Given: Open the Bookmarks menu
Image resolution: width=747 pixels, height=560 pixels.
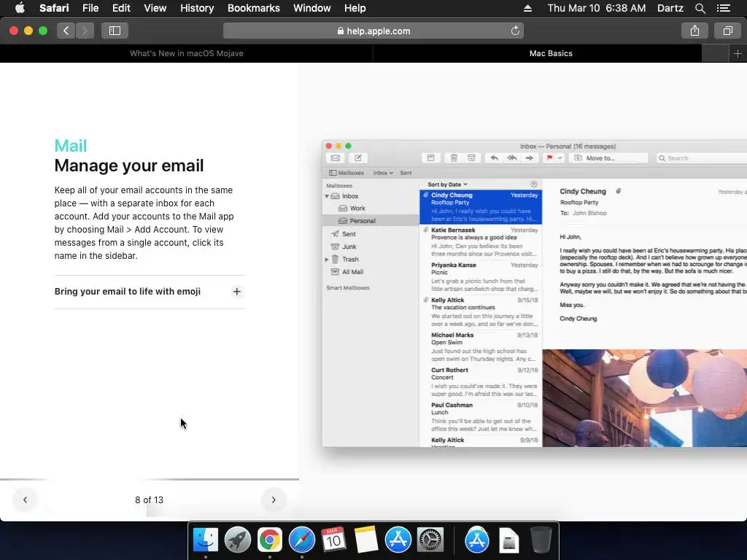Looking at the screenshot, I should point(253,8).
